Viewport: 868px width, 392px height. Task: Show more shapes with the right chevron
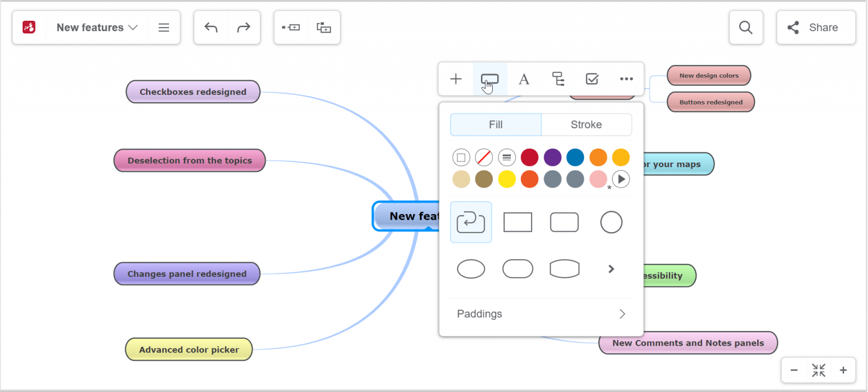click(611, 269)
